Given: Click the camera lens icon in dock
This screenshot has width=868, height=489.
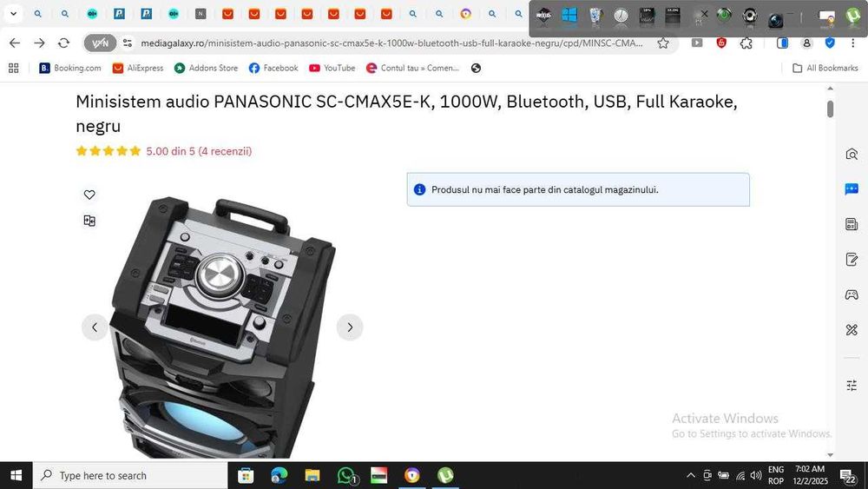Looking at the screenshot, I should click(775, 19).
